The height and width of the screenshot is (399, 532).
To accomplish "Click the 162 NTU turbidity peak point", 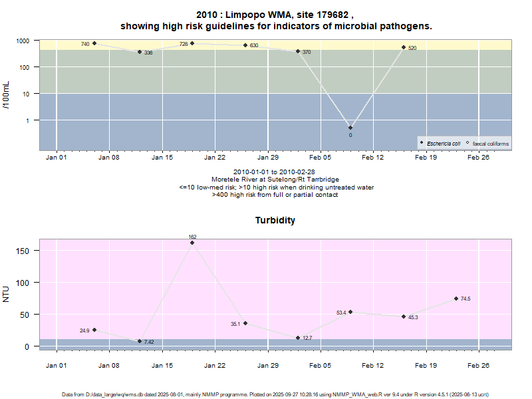I will [192, 243].
